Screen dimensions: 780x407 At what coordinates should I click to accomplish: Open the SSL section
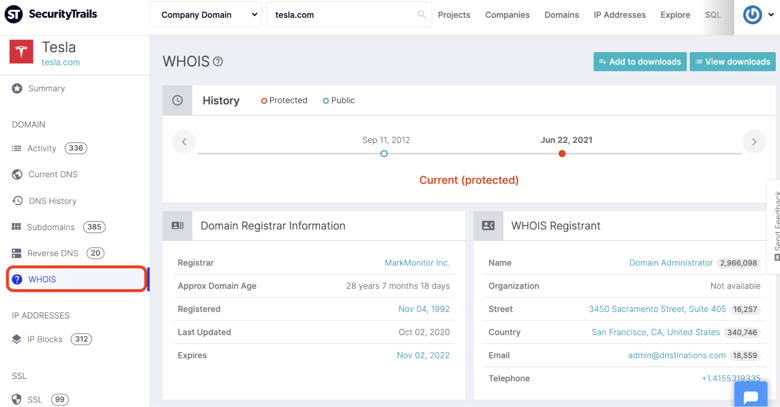point(34,400)
